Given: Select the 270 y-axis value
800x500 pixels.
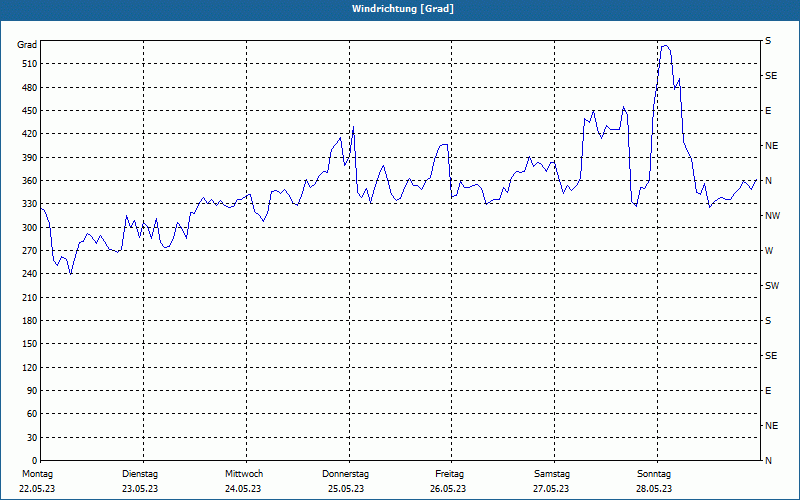Looking at the screenshot, I should [30, 251].
